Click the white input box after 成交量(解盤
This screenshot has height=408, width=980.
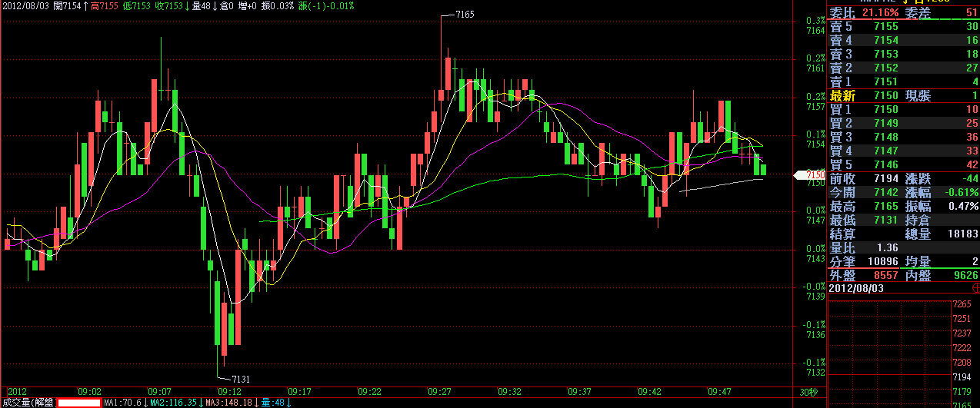click(x=79, y=403)
